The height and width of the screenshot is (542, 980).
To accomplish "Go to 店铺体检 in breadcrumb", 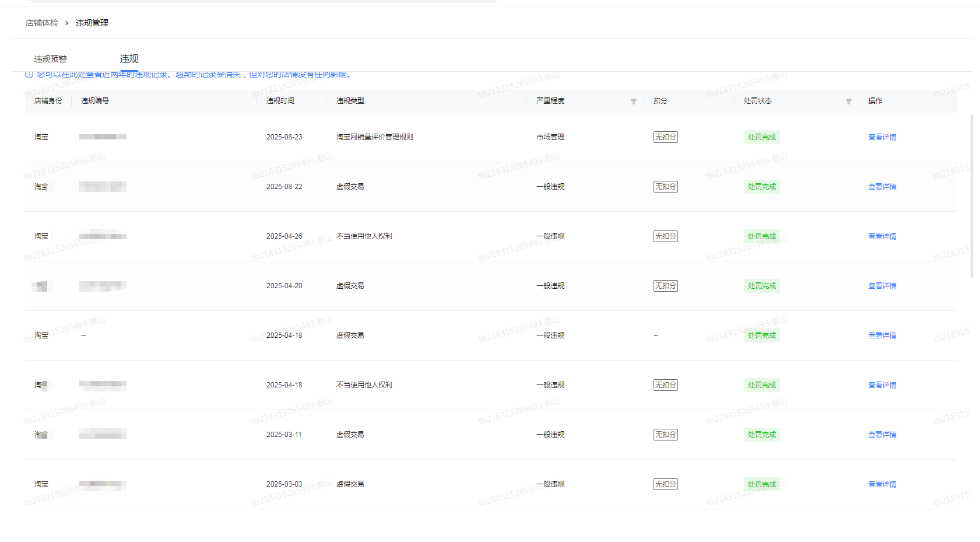I will click(x=42, y=23).
